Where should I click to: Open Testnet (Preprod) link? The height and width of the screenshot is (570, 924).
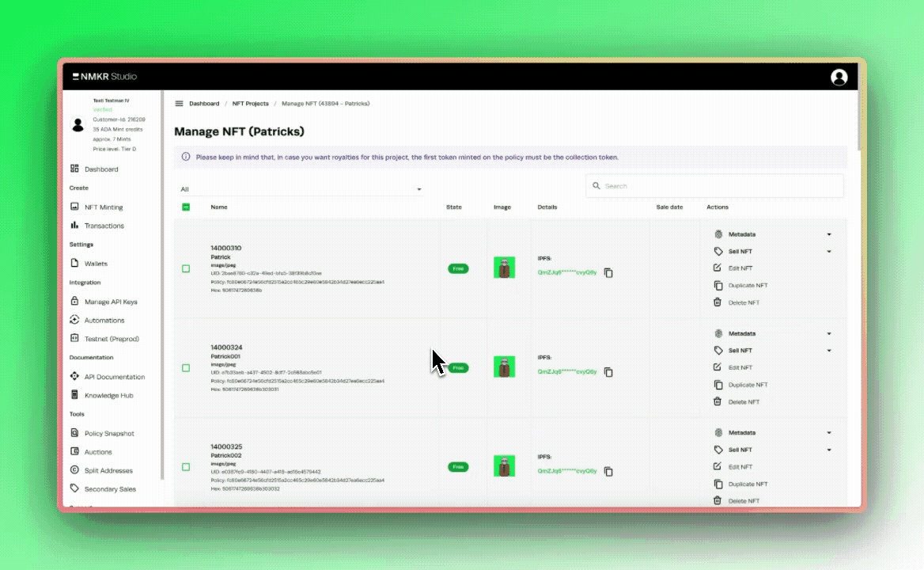[112, 339]
